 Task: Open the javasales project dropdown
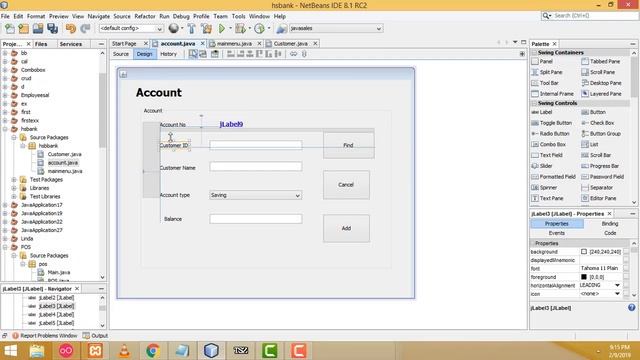tap(336, 28)
